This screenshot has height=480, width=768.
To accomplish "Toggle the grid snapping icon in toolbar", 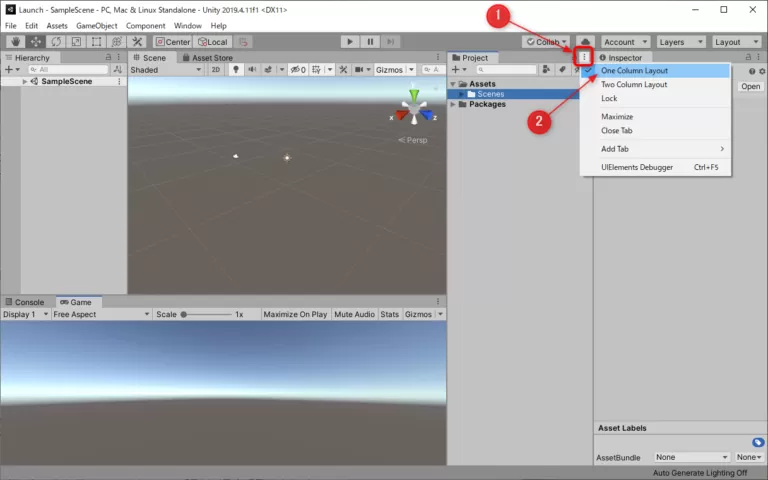I will (243, 42).
